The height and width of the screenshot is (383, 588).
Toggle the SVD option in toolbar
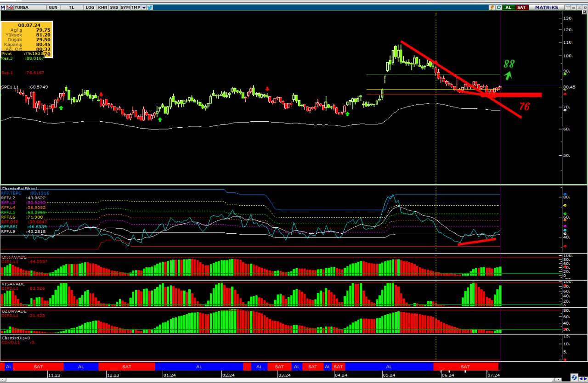[113, 7]
